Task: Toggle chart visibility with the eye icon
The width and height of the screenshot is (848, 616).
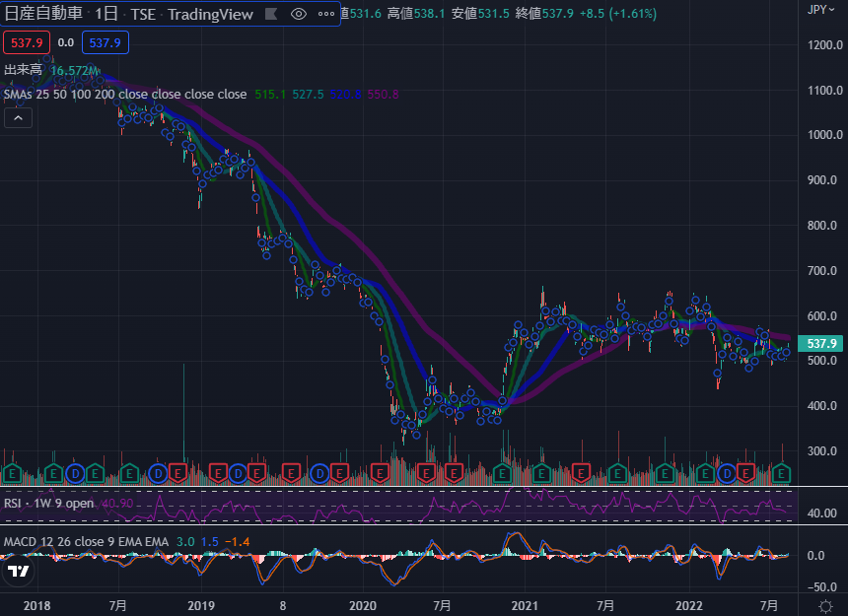Action: (x=299, y=14)
